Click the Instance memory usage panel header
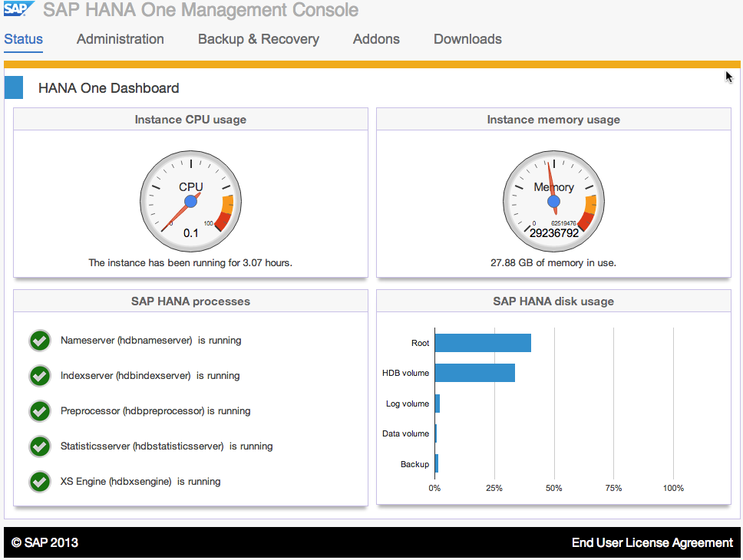The image size is (743, 560). point(553,120)
